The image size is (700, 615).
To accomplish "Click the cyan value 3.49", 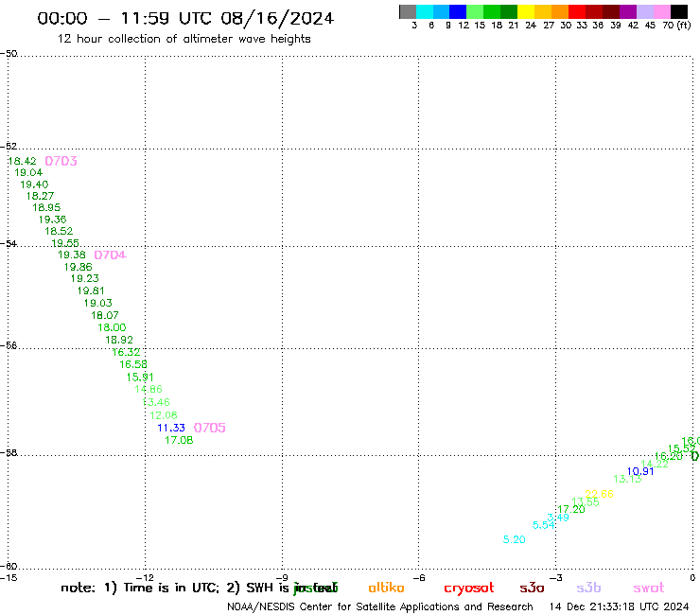I will coord(558,518).
